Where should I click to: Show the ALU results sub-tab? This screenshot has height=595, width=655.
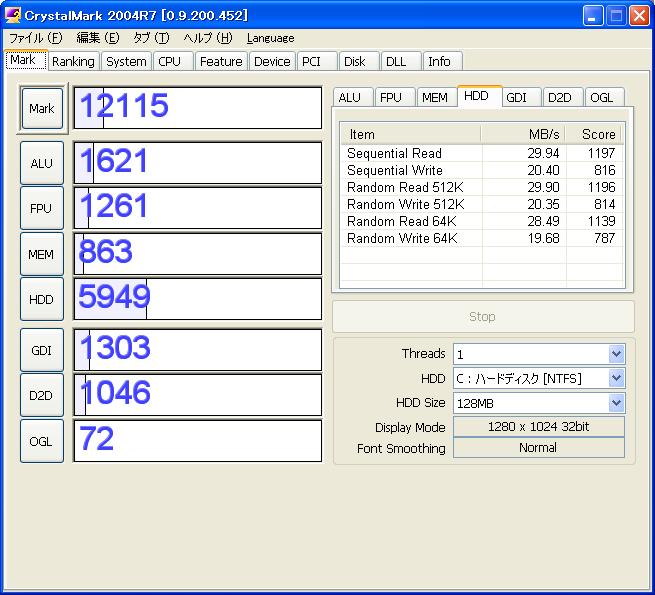click(x=353, y=97)
